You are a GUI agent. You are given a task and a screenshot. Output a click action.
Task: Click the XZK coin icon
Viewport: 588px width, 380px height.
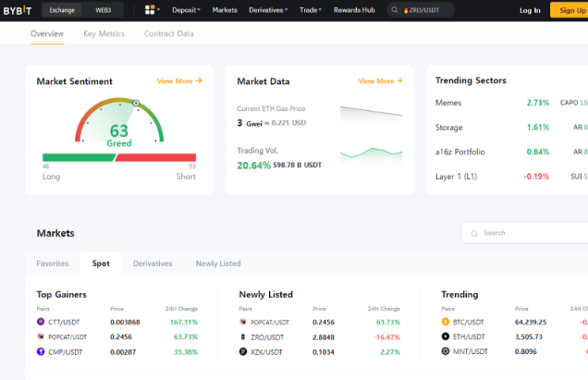pos(243,351)
